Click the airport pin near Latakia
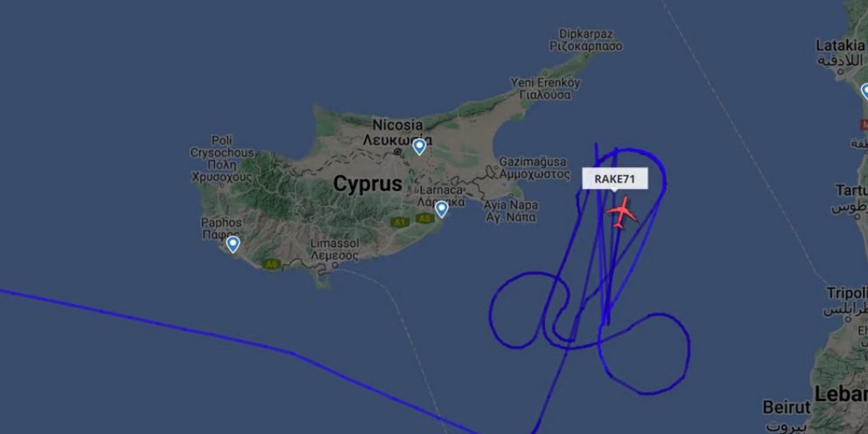The height and width of the screenshot is (434, 868). click(x=864, y=92)
